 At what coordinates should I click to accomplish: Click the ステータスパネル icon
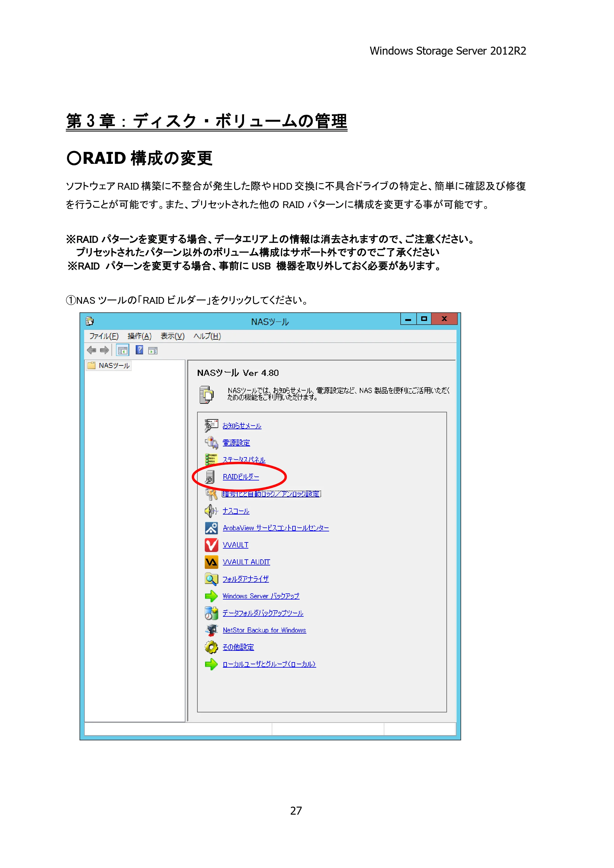point(211,459)
